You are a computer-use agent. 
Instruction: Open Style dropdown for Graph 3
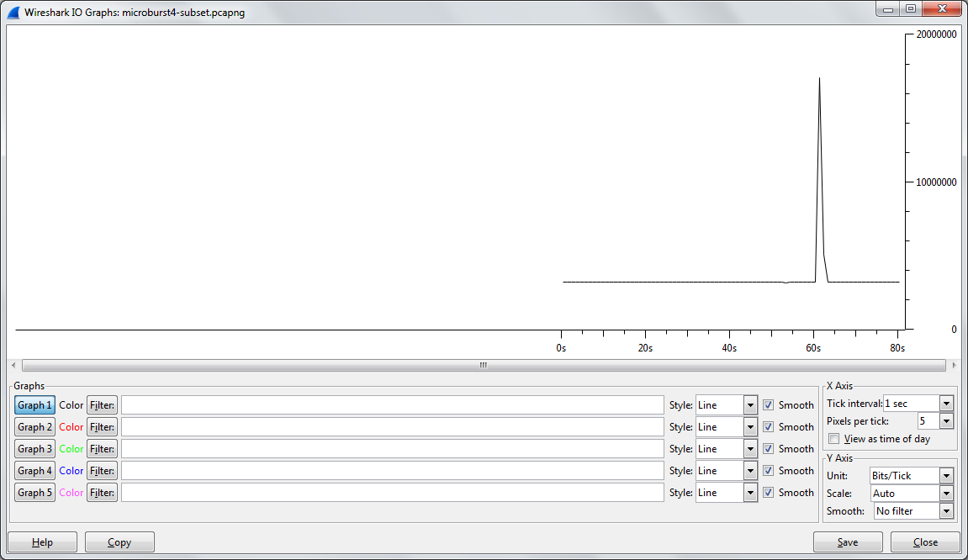coord(750,449)
